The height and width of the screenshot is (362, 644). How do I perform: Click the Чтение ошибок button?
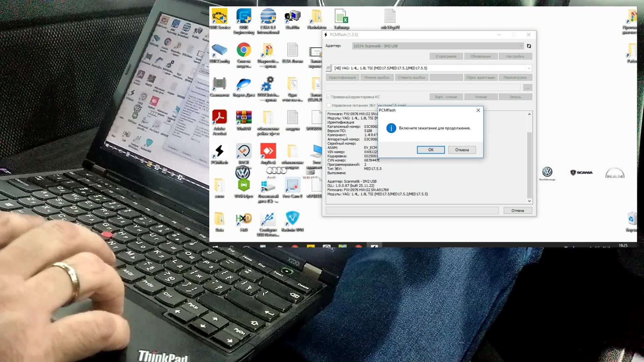377,77
